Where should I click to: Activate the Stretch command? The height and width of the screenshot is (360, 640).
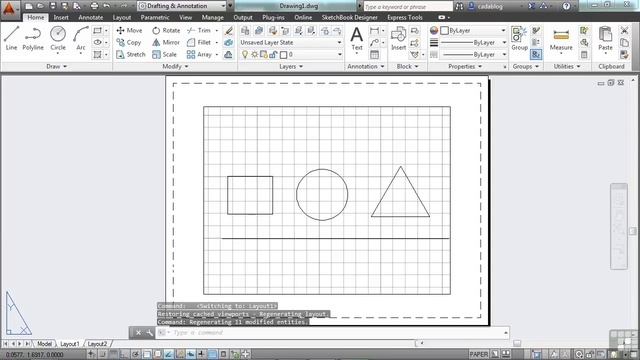[x=131, y=54]
